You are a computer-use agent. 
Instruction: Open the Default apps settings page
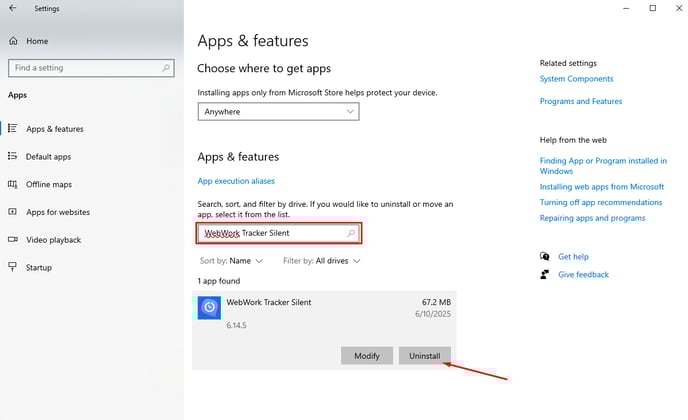(x=48, y=157)
